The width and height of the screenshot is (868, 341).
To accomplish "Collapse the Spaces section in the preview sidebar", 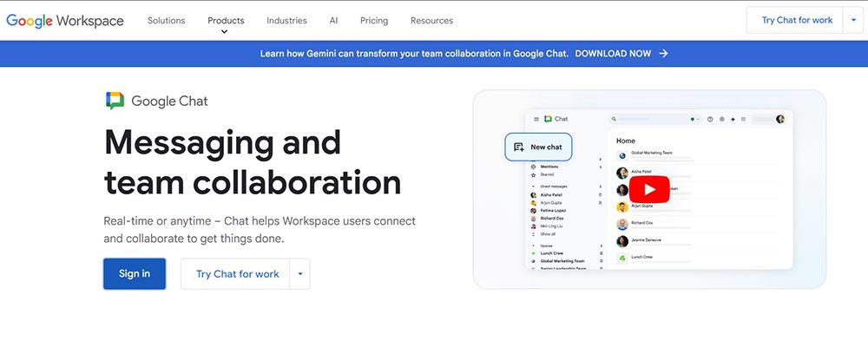I will 533,246.
